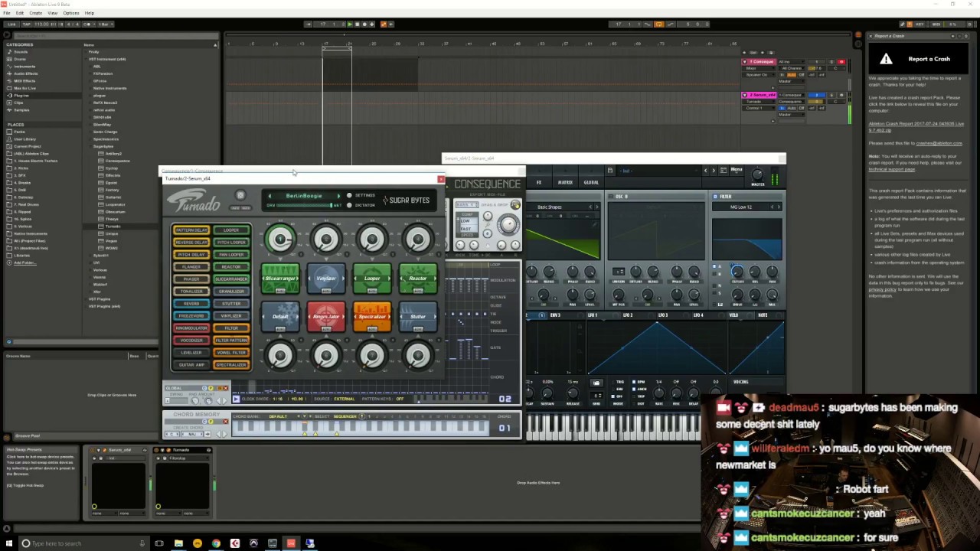Viewport: 980px width, 551px height.
Task: Click the Chrome icon in taskbar
Action: point(216,543)
